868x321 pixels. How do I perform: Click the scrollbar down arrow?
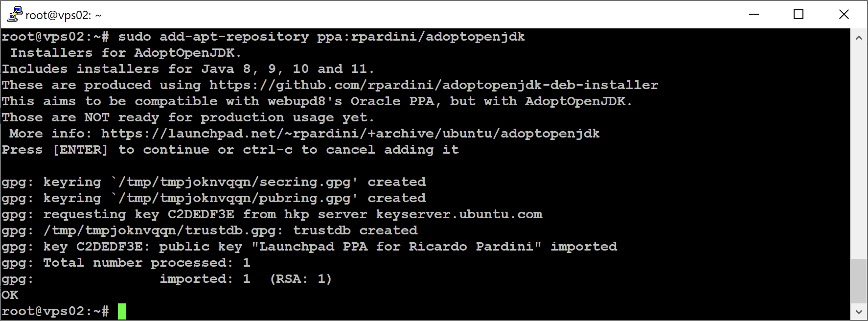[859, 311]
